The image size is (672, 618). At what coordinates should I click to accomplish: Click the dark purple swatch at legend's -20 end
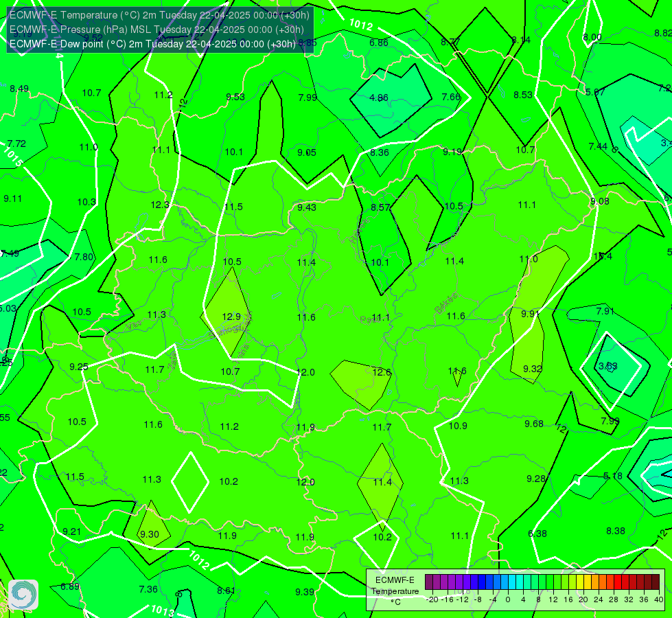pos(429,582)
